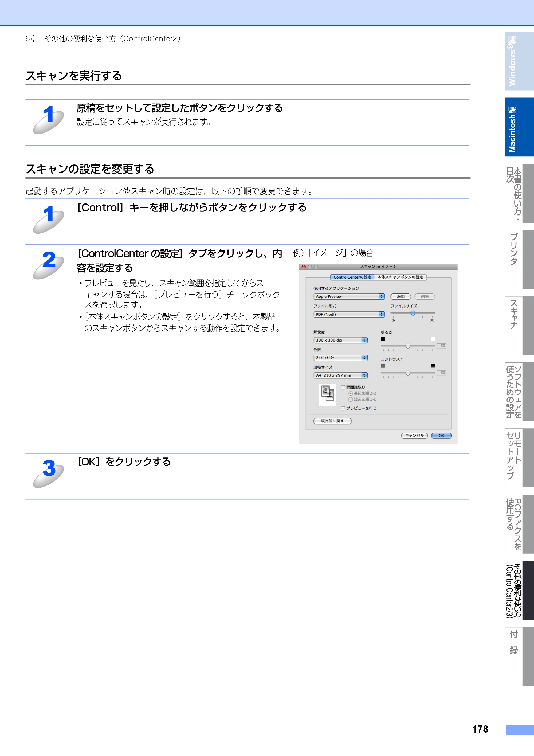
Task: Click the contrast value field showing 50
Action: [x=441, y=373]
